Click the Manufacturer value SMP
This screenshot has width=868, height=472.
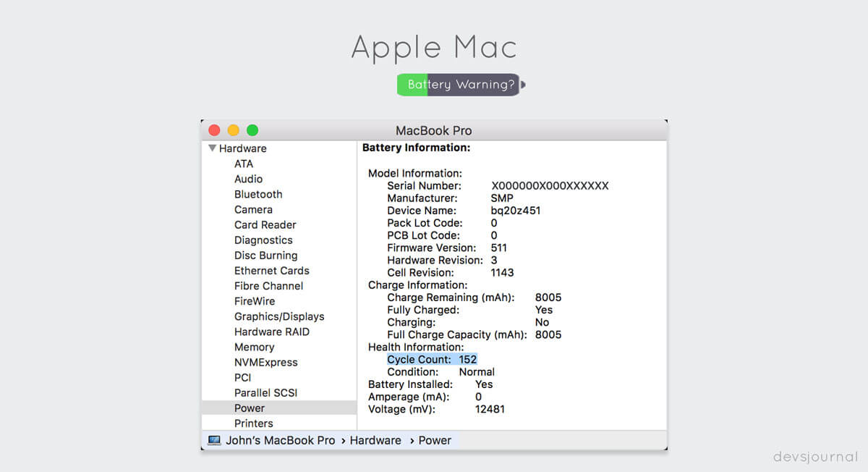pos(503,198)
